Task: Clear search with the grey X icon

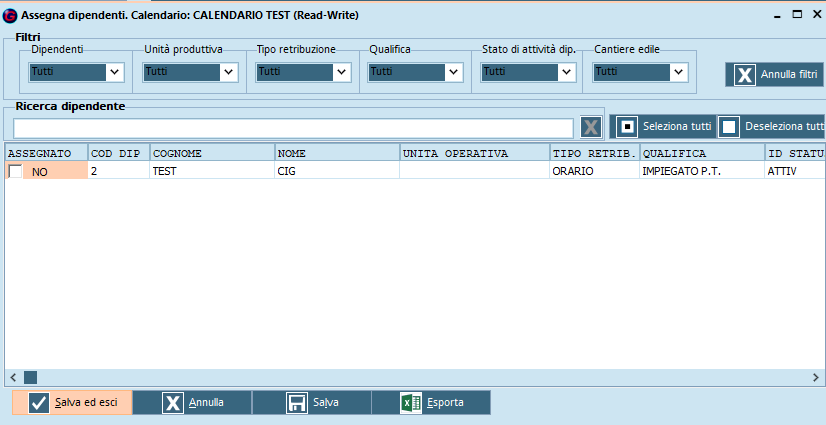Action: 591,127
